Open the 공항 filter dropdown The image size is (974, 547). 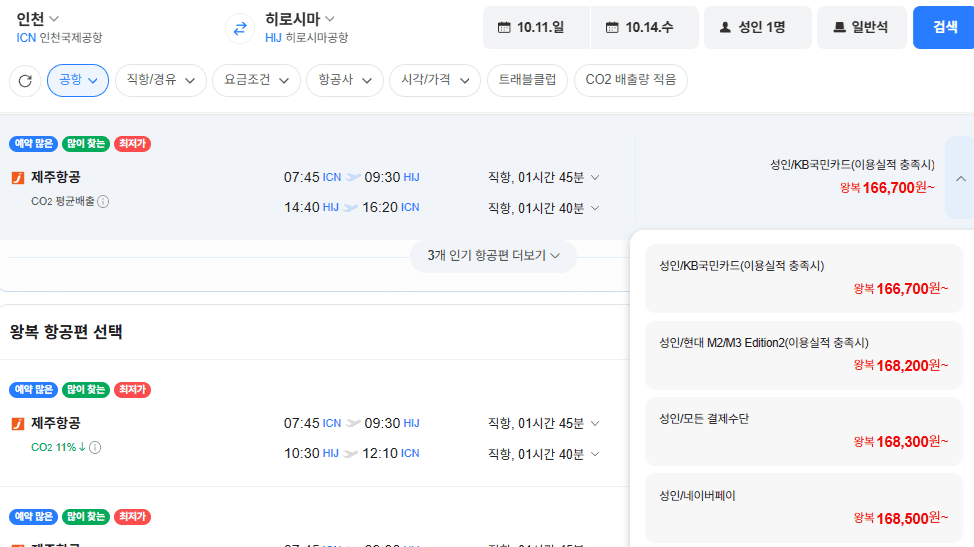(78, 80)
